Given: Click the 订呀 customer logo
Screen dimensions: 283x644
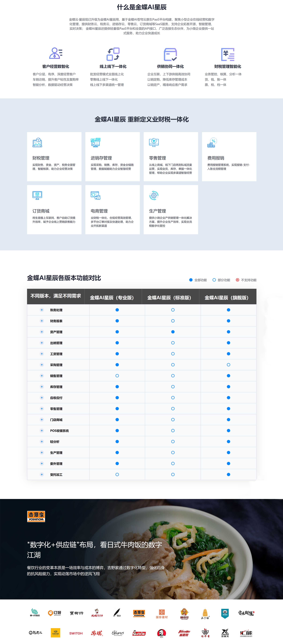Looking at the screenshot, I should [55, 613].
